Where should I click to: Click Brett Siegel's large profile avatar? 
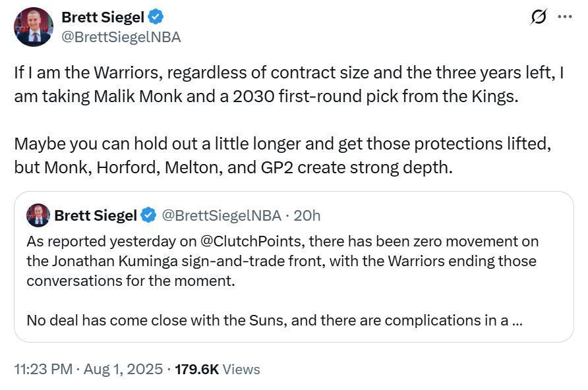click(33, 27)
